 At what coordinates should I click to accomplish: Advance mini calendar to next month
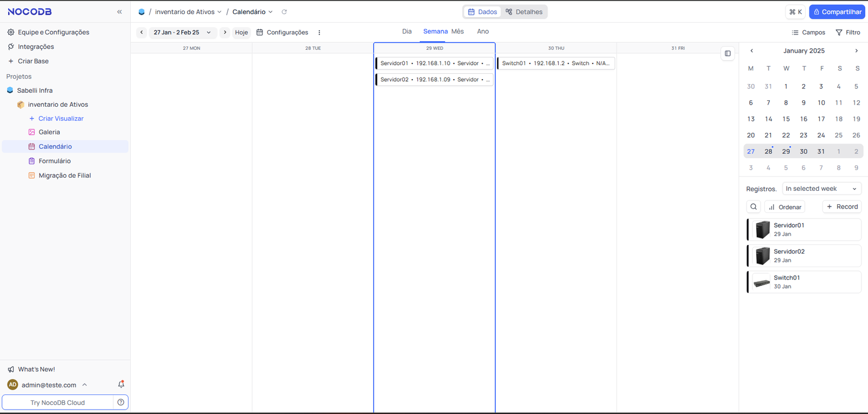coord(856,51)
